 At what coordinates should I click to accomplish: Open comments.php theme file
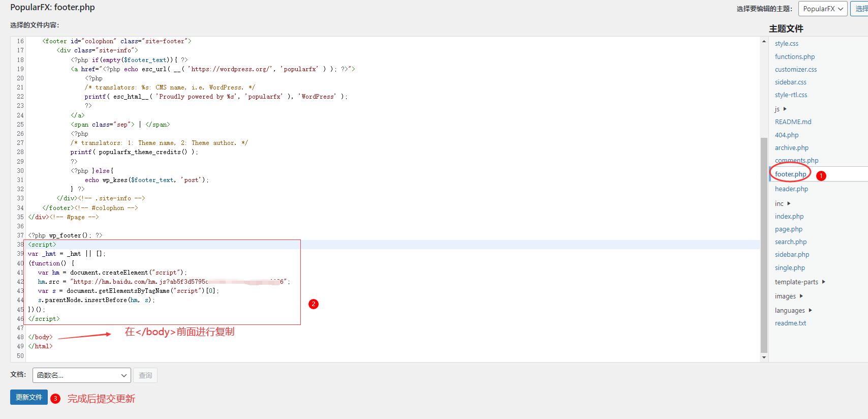click(796, 160)
